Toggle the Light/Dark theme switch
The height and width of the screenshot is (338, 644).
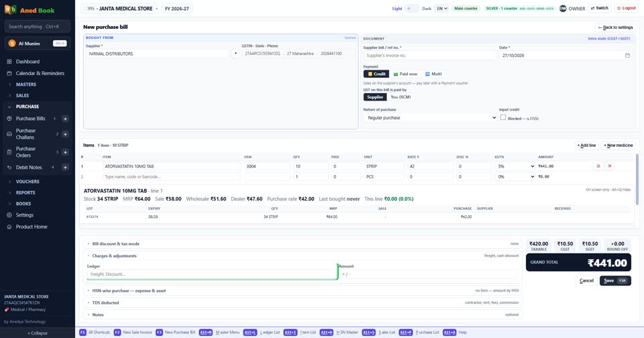point(412,9)
